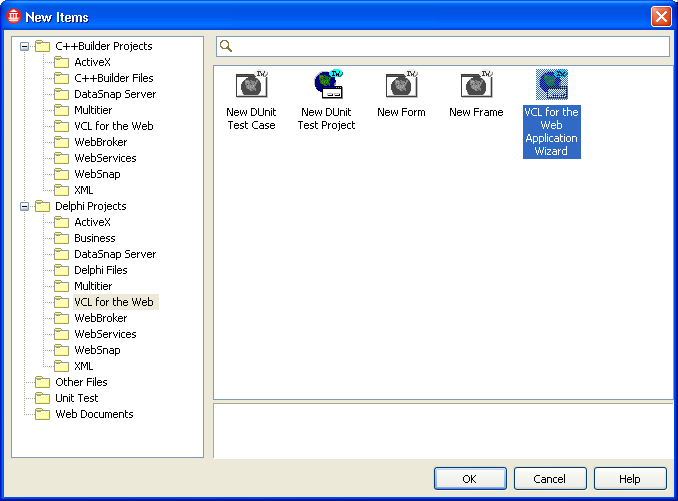Click the search magnifier icon
This screenshot has height=501, width=678.
[226, 46]
